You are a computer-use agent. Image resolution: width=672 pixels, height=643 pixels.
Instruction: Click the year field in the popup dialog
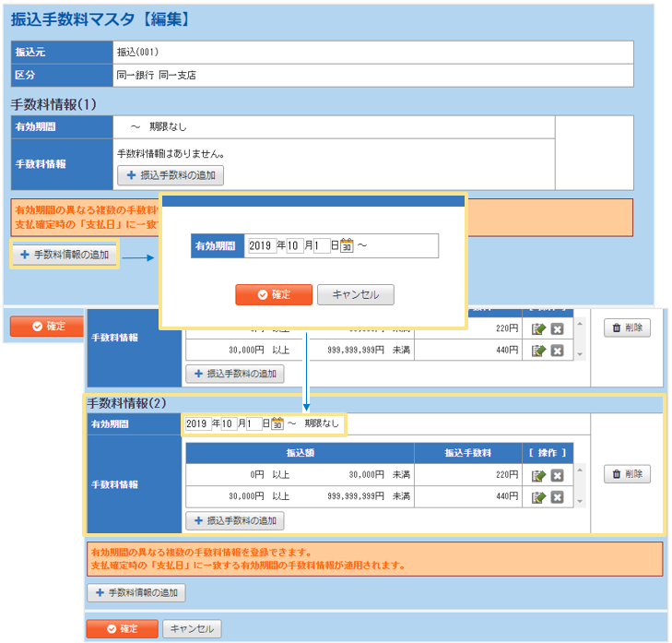tap(262, 246)
